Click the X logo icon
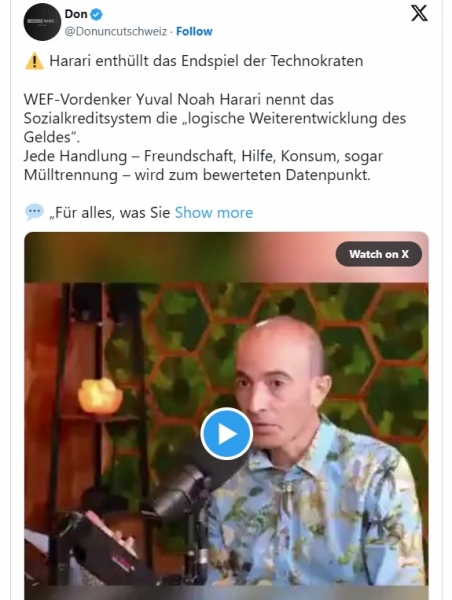Viewport: 452px width, 600px height. tap(419, 14)
